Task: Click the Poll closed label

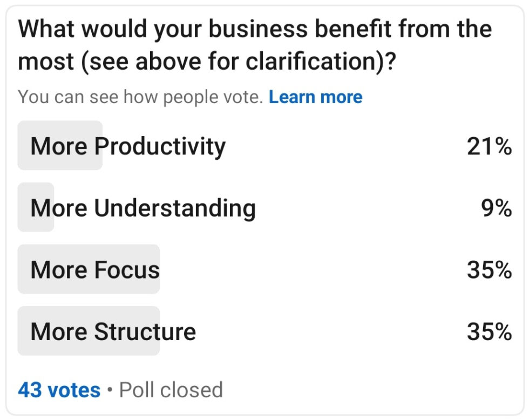Action: pos(171,389)
